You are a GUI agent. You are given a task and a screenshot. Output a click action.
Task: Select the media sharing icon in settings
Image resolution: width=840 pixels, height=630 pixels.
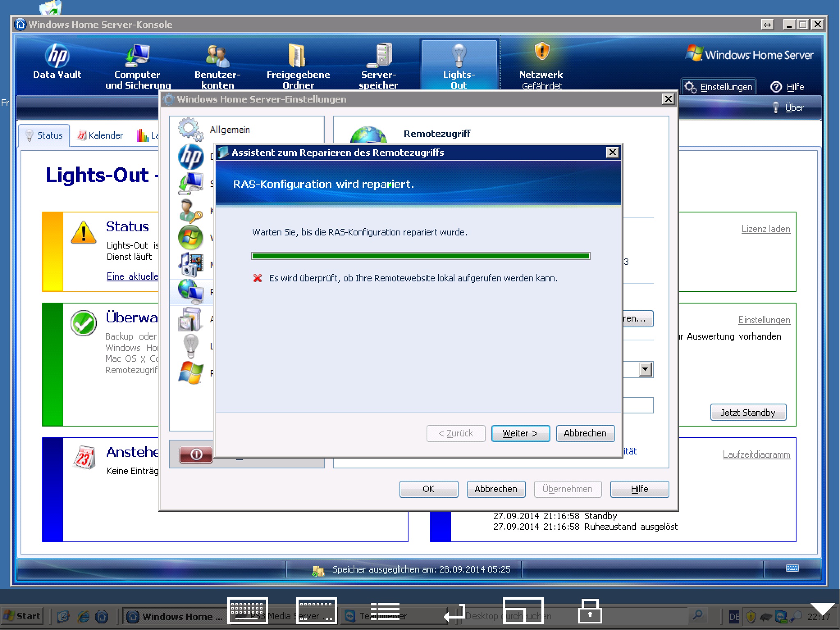click(191, 264)
